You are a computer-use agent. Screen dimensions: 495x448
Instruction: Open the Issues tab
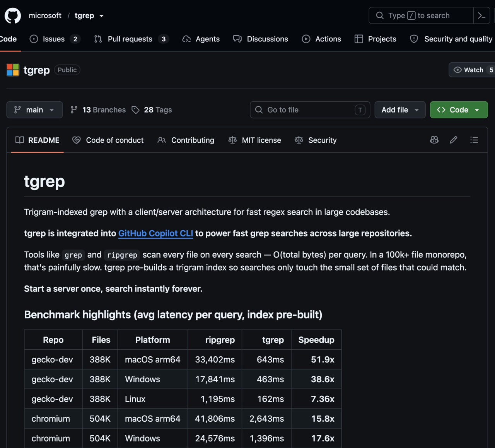point(55,39)
